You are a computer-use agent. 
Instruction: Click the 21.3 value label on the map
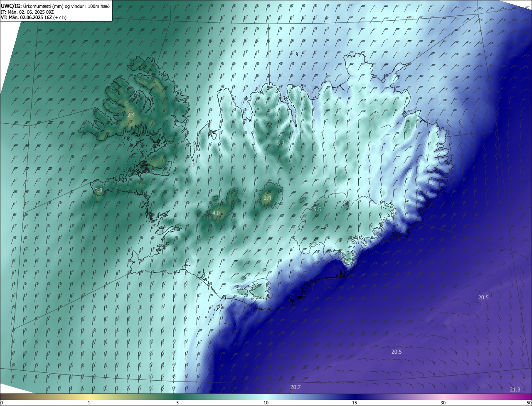(x=515, y=389)
